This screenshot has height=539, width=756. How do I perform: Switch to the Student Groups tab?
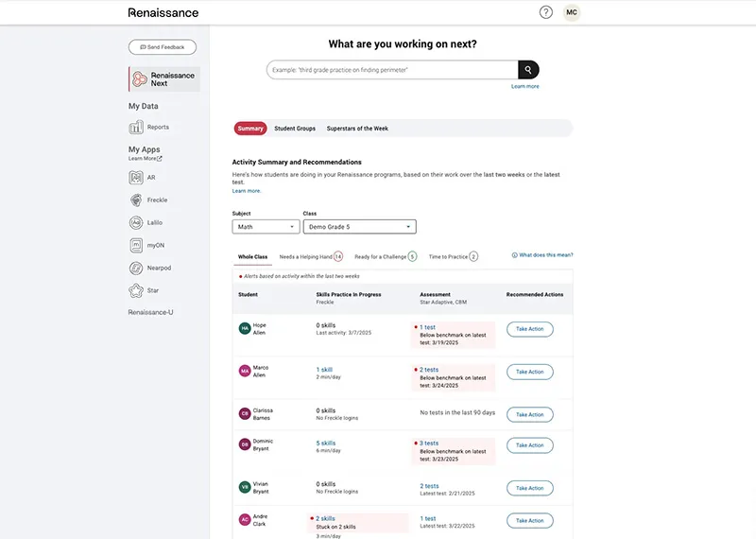pos(296,129)
